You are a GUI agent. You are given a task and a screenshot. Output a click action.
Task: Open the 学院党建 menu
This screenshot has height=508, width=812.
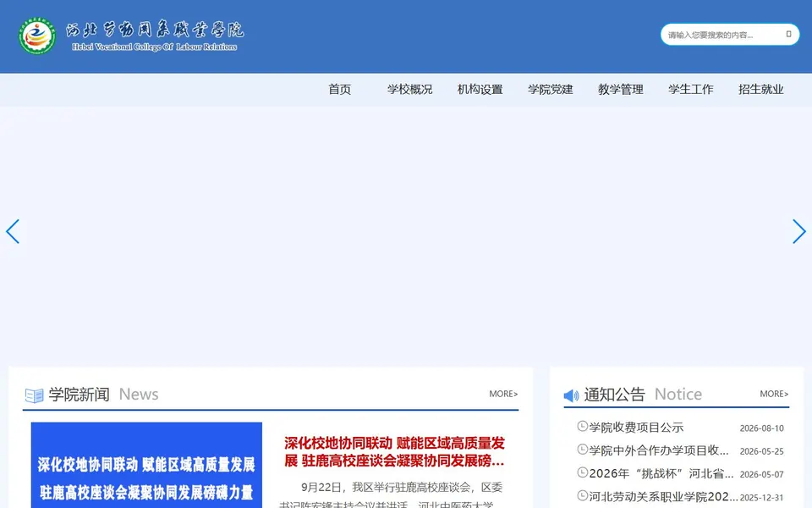[551, 89]
